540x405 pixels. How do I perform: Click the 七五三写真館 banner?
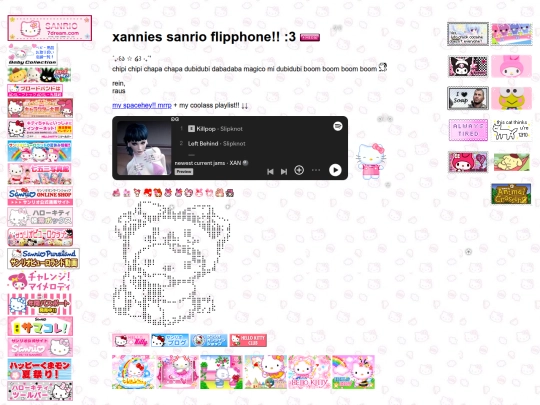click(x=40, y=174)
